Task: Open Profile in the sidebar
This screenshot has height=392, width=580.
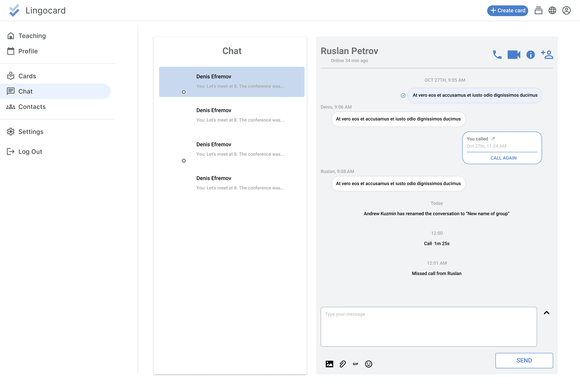Action: (x=28, y=51)
